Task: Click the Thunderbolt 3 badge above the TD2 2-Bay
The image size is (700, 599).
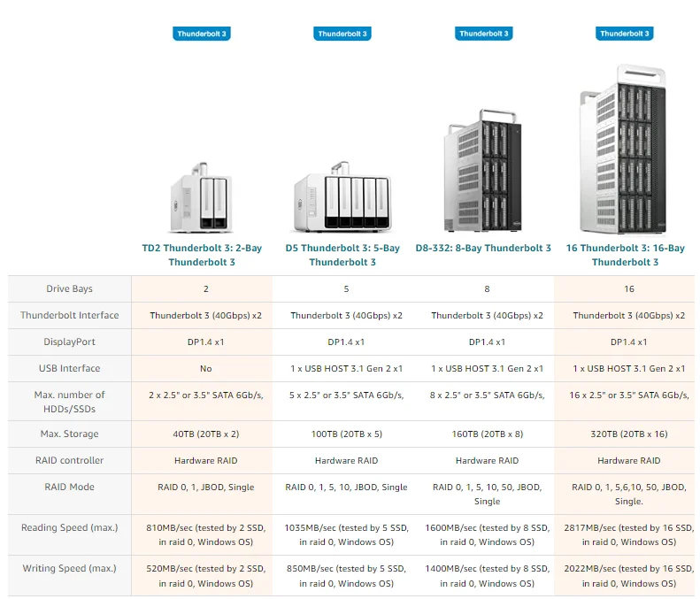Action: 202,34
